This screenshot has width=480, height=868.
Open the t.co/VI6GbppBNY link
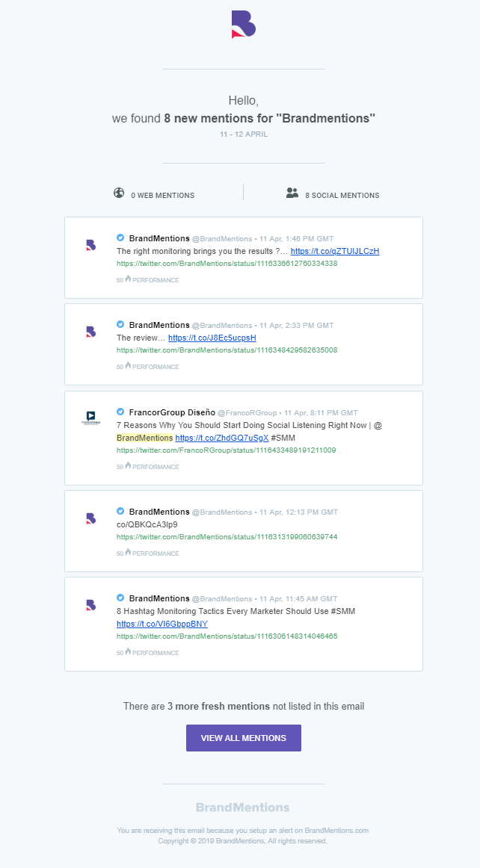click(x=161, y=624)
